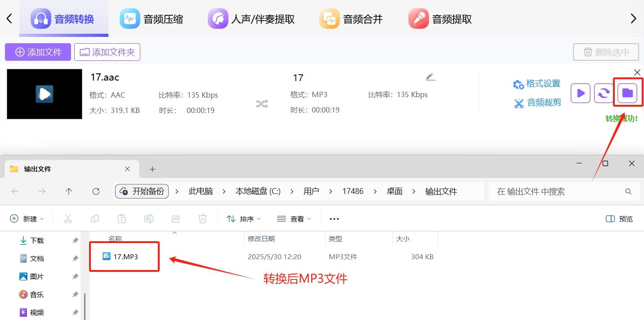Play the converted audio file
Image resolution: width=644 pixels, height=320 pixels.
point(580,93)
